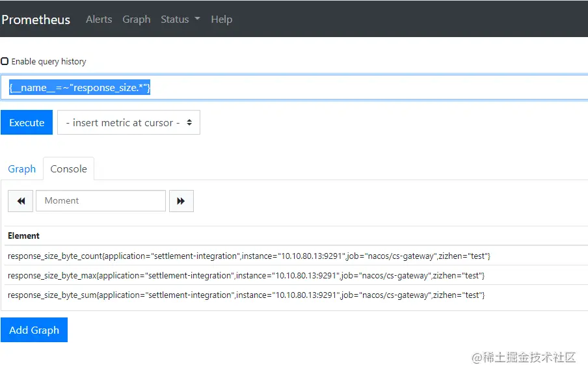Click the response_size_byte_max result row

(x=246, y=275)
